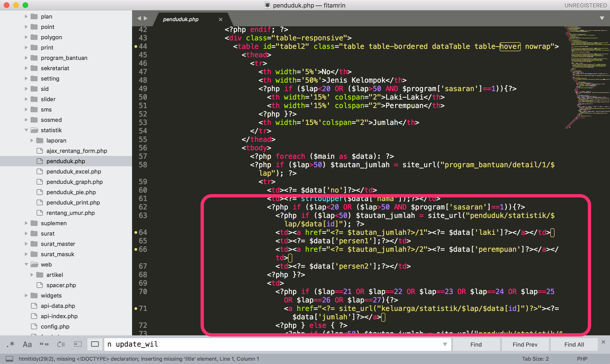Click the document icon beside spacer.php
610x364 pixels.
click(40, 285)
